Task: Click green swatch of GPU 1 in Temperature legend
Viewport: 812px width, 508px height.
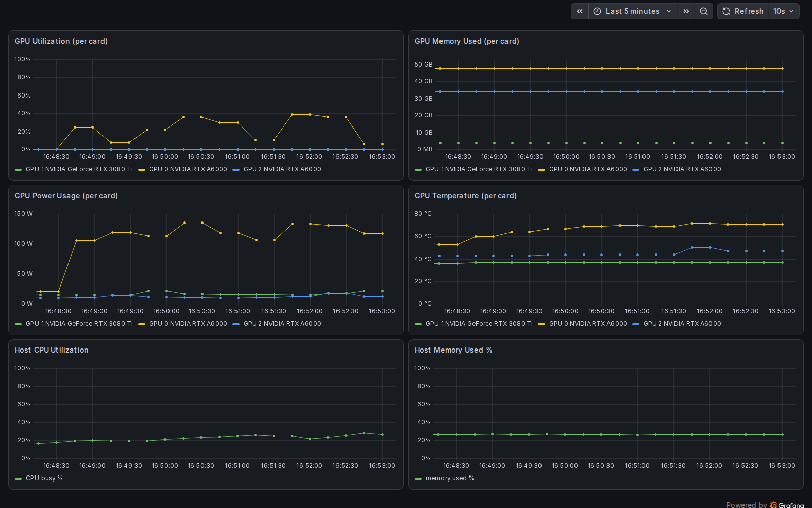Action: 418,324
